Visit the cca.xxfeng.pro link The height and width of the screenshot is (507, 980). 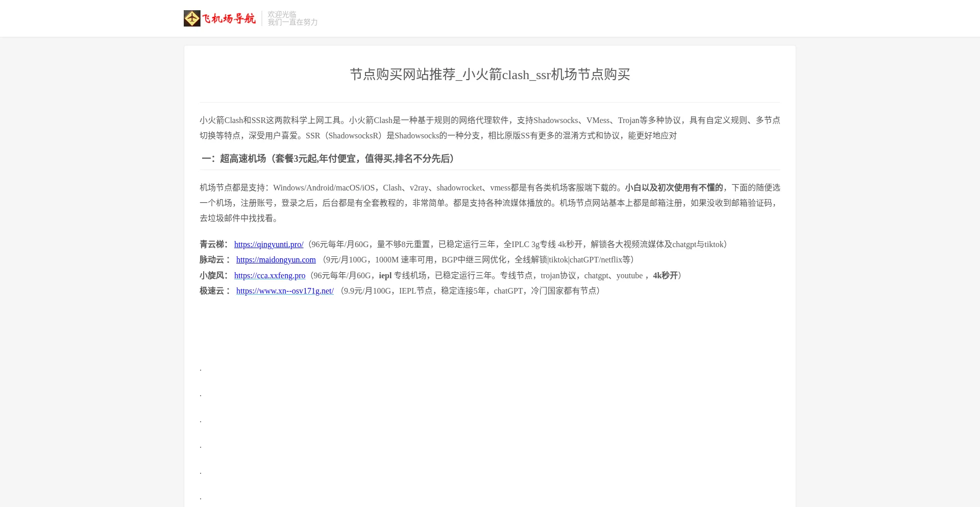tap(269, 276)
